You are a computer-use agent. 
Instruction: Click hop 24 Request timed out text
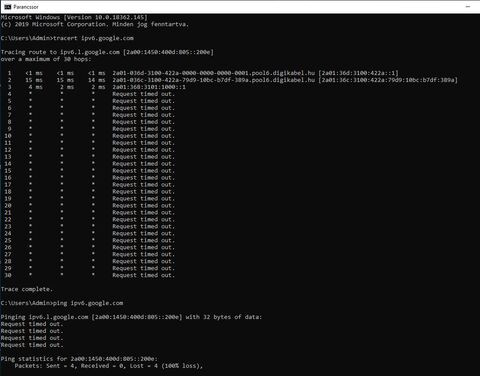(x=143, y=234)
